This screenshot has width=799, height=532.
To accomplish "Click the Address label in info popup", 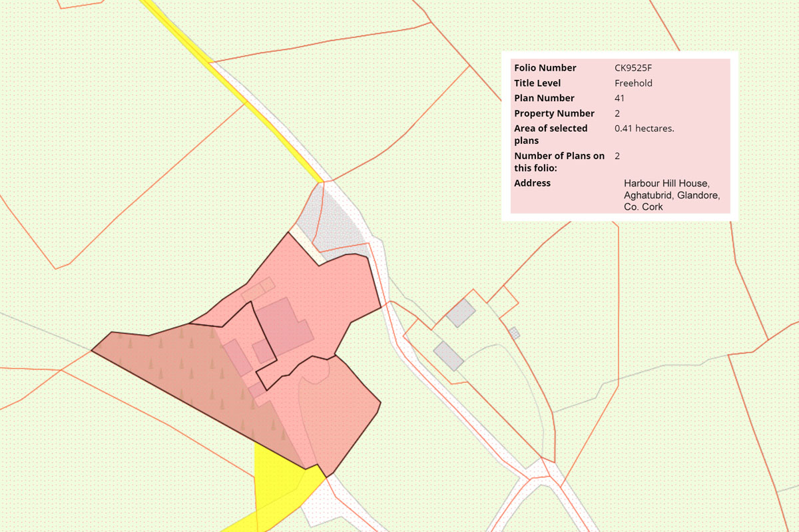I will pos(532,183).
